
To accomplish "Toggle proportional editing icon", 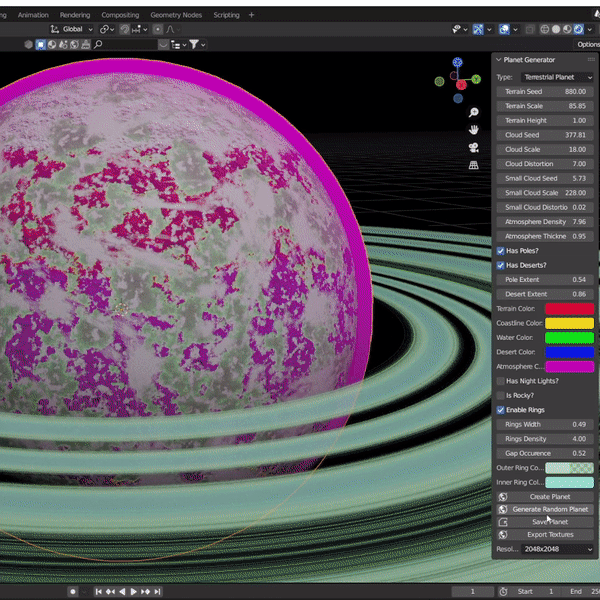I will coord(158,29).
